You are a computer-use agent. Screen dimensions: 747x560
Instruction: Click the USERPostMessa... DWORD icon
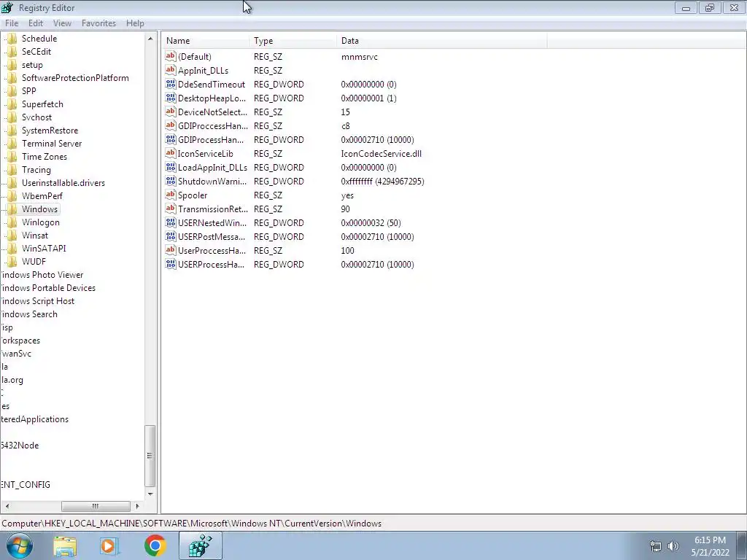click(171, 236)
